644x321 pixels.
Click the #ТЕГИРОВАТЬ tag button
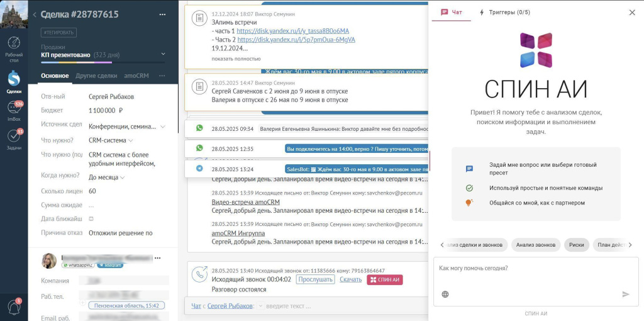tap(58, 33)
